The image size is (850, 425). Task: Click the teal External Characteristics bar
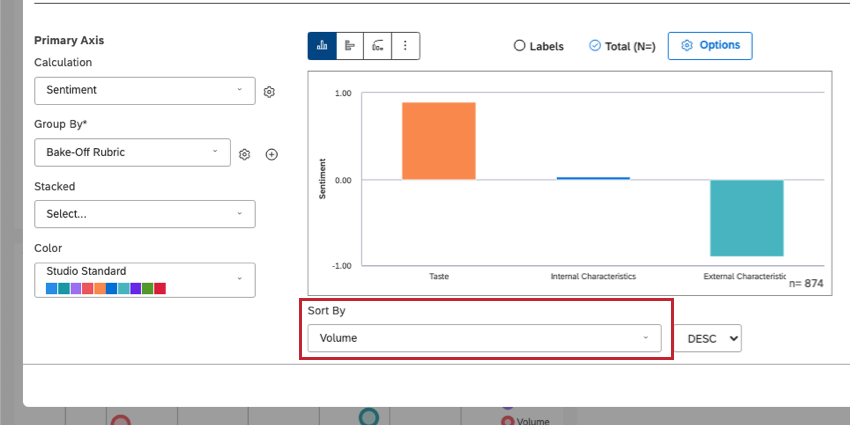click(x=747, y=218)
